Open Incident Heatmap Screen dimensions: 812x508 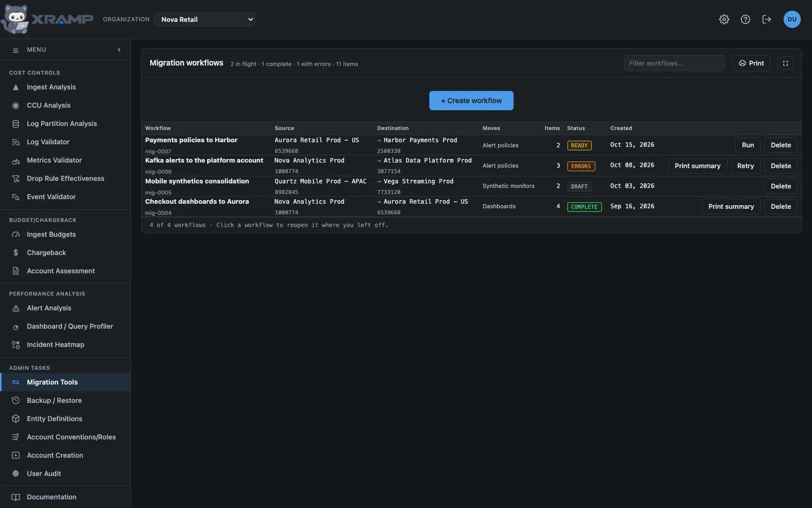click(x=65, y=345)
